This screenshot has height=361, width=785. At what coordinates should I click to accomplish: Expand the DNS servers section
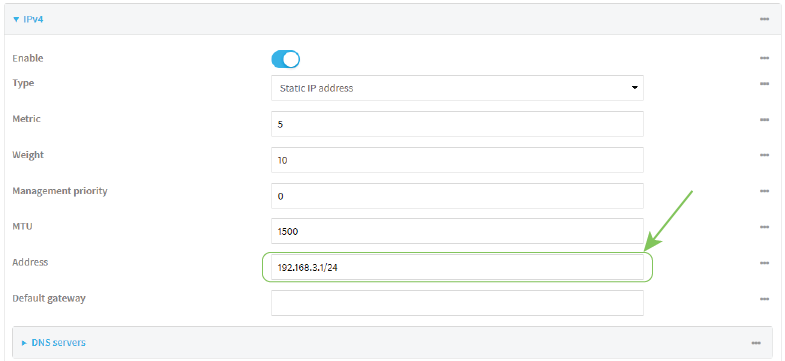coord(54,343)
